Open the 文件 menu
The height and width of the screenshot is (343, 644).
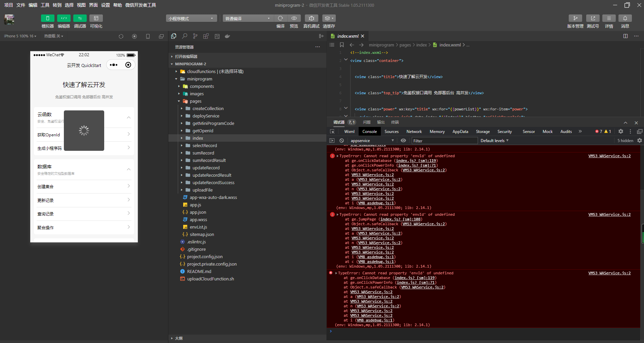(x=21, y=5)
